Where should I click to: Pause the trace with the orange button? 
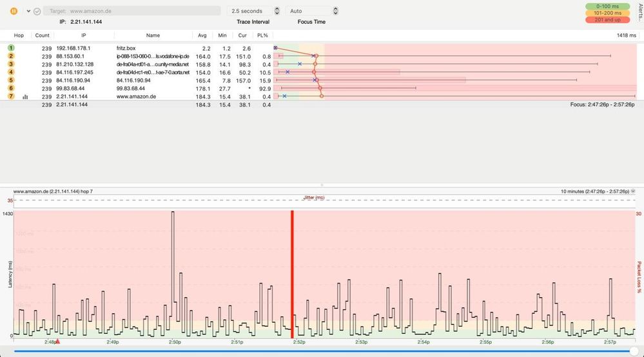[14, 11]
